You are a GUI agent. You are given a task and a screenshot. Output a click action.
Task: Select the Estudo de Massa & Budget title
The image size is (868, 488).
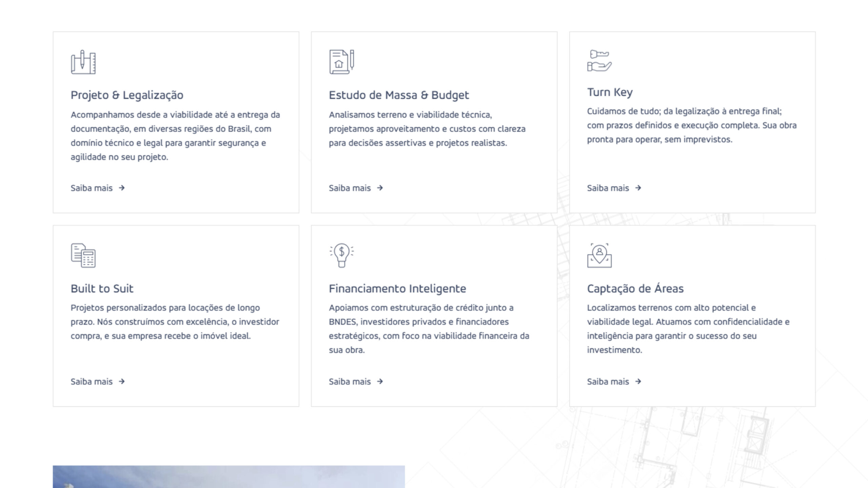[399, 95]
